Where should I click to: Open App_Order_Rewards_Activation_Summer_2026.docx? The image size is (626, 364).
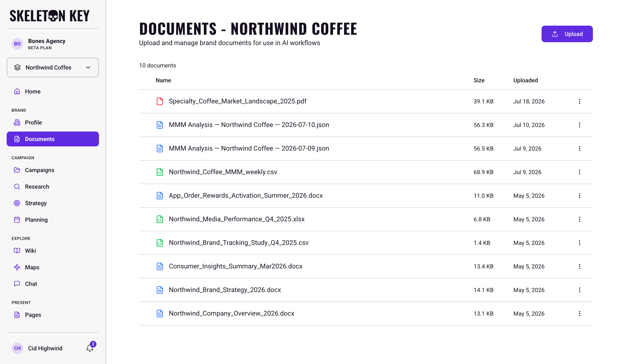coord(246,195)
